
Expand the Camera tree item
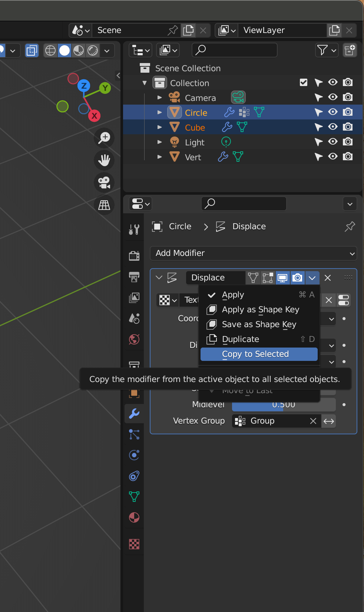point(160,98)
